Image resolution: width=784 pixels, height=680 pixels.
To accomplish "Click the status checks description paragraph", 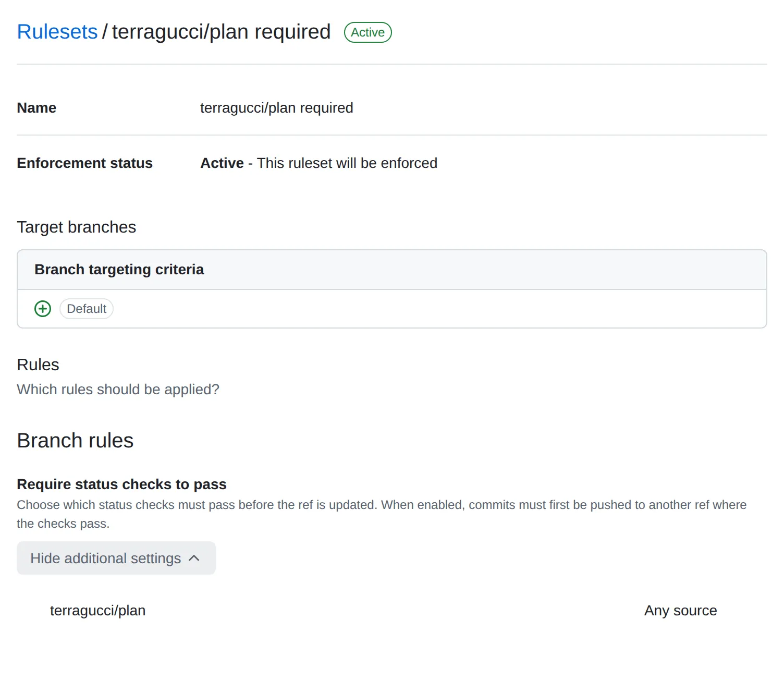I will [382, 514].
